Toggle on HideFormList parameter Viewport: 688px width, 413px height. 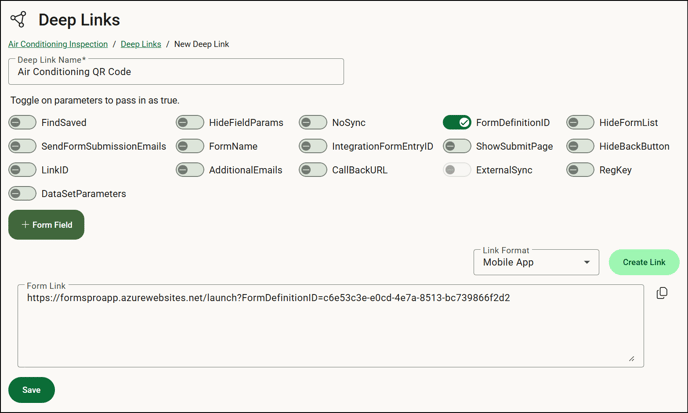click(x=580, y=122)
